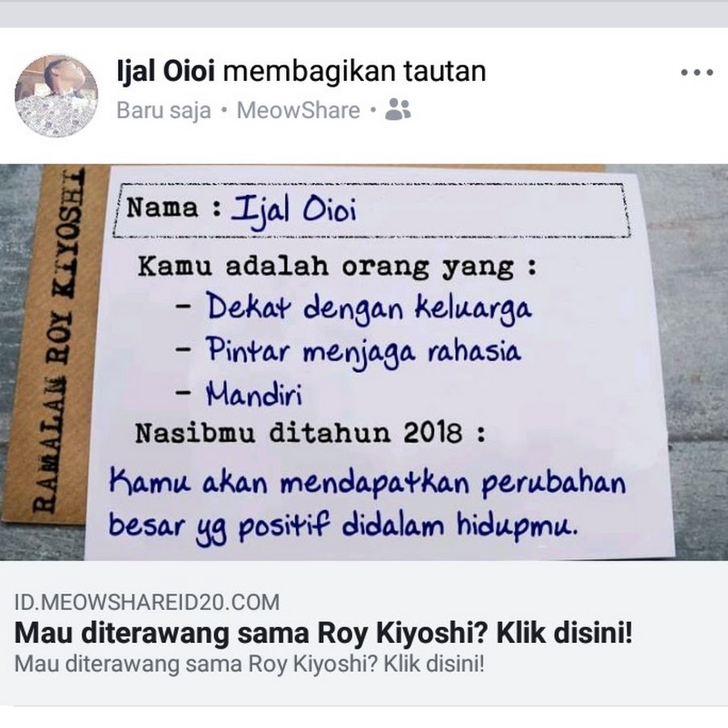The height and width of the screenshot is (728, 728).
Task: Click the "membagikan tautan" text
Action: pyautogui.click(x=355, y=71)
